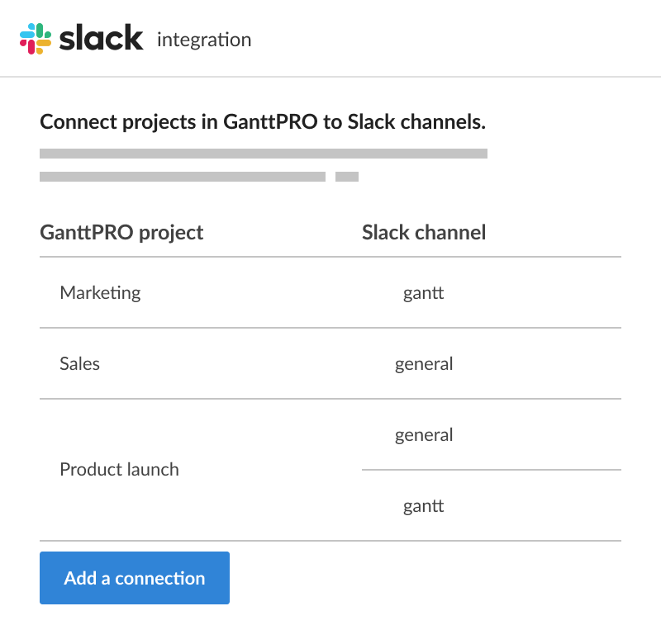This screenshot has height=644, width=661.
Task: Select the Marketing project entry
Action: (x=100, y=293)
